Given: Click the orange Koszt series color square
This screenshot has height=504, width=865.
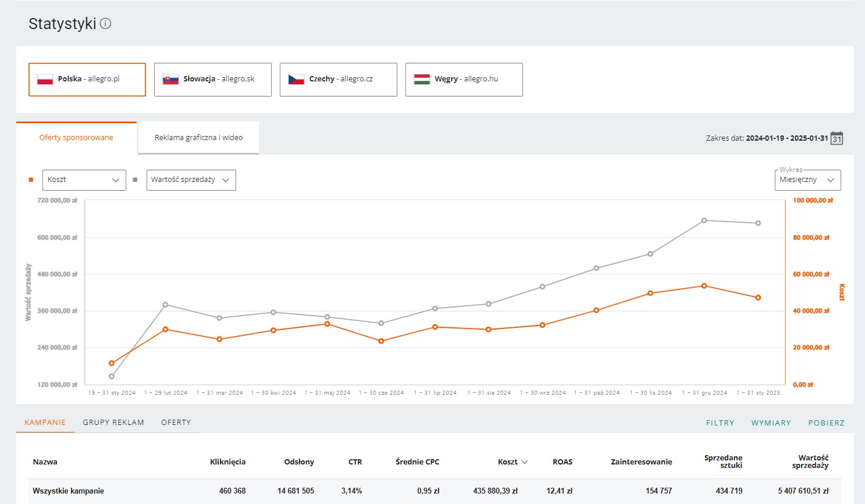Looking at the screenshot, I should (31, 180).
